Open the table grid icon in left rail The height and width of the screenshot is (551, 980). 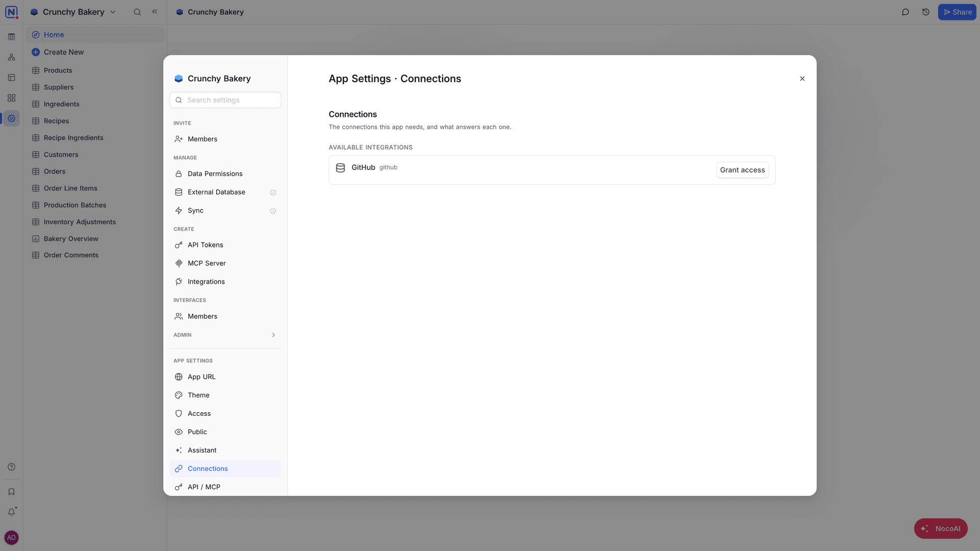pos(11,37)
